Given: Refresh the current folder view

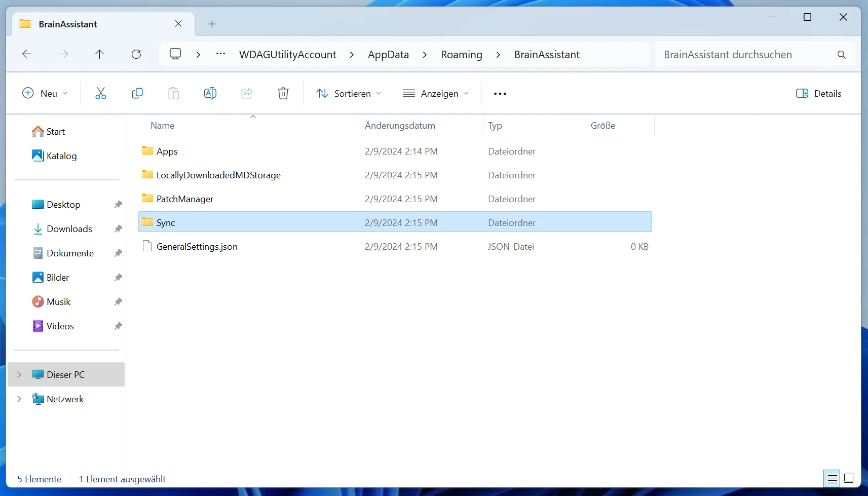Looking at the screenshot, I should coord(136,54).
